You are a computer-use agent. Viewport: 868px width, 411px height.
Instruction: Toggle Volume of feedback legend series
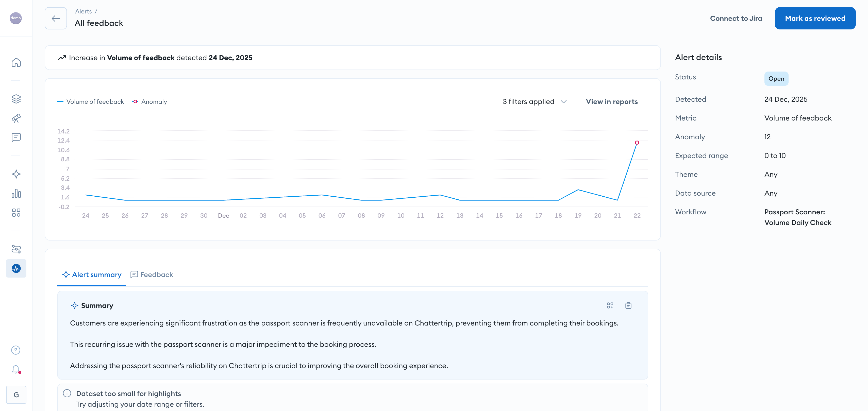[x=91, y=102]
